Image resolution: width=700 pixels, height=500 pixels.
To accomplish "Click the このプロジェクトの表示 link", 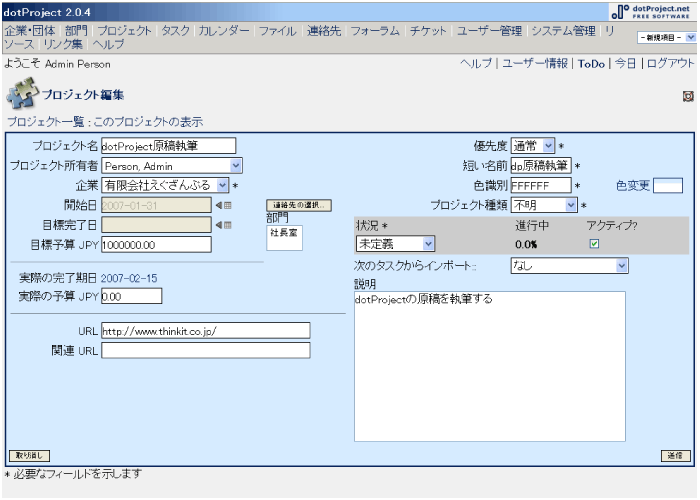I will click(x=148, y=122).
